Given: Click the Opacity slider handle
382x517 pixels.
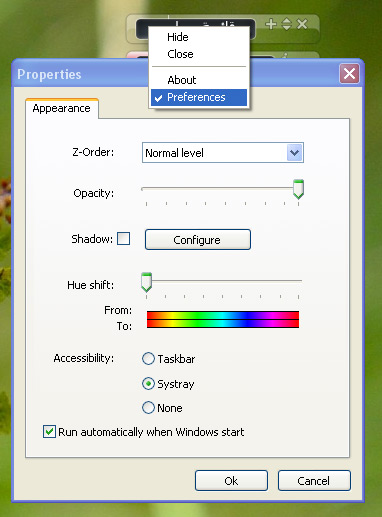Looking at the screenshot, I should click(x=298, y=189).
